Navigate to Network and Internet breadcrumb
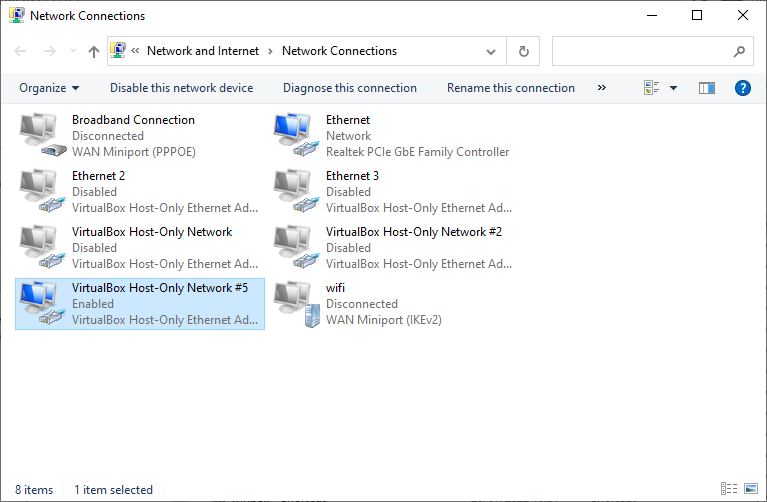Image resolution: width=767 pixels, height=502 pixels. 202,51
